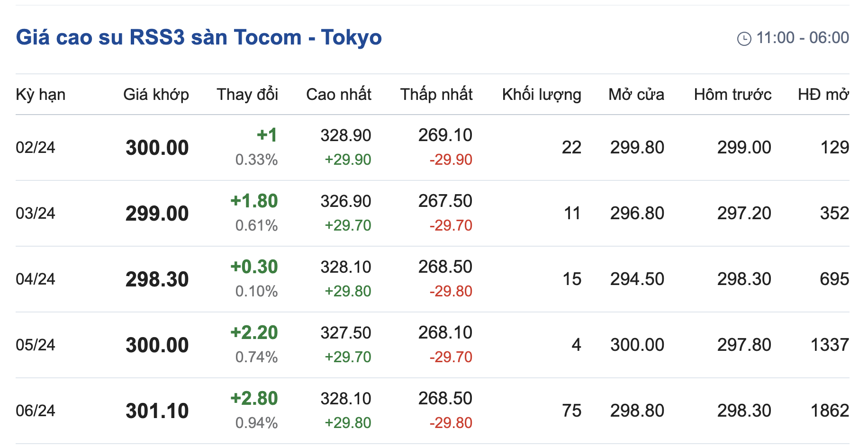
Task: Click the HĐ mở column header
Action: point(823,95)
